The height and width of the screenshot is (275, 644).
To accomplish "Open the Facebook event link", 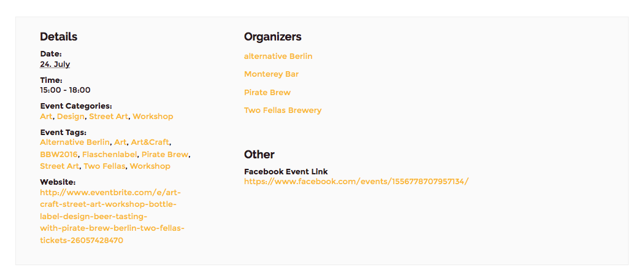I will 356,182.
